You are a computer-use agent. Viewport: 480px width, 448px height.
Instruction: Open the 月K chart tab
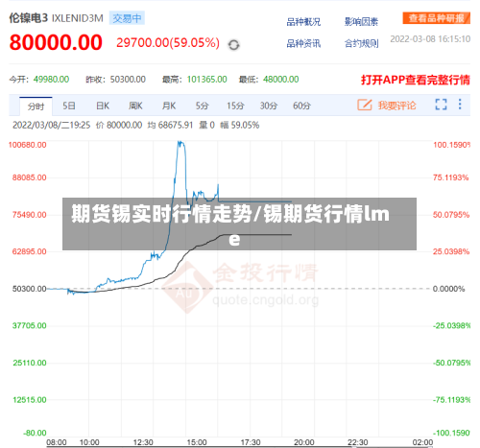tap(169, 106)
